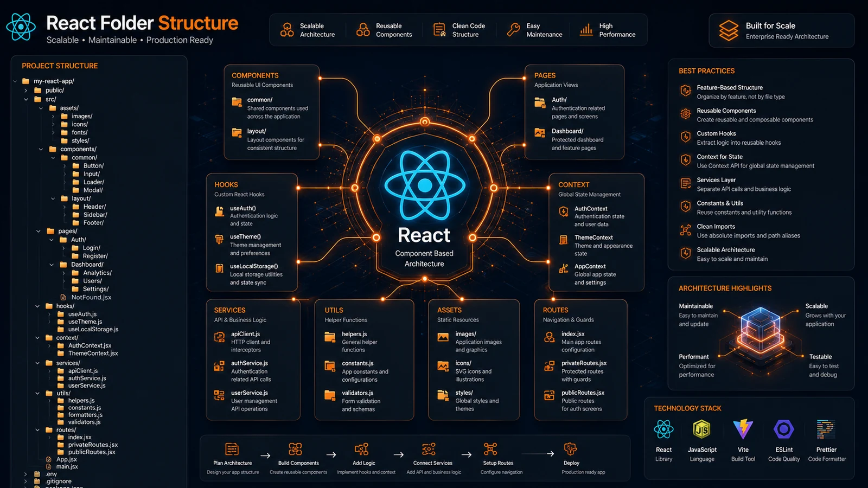Image resolution: width=868 pixels, height=488 pixels.
Task: Select useAuth.js in the project tree
Action: tap(82, 314)
